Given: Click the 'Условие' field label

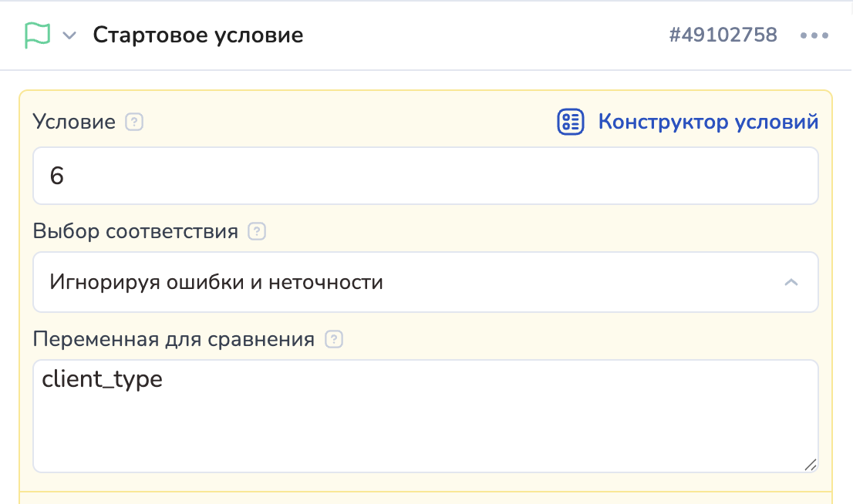Looking at the screenshot, I should [74, 122].
